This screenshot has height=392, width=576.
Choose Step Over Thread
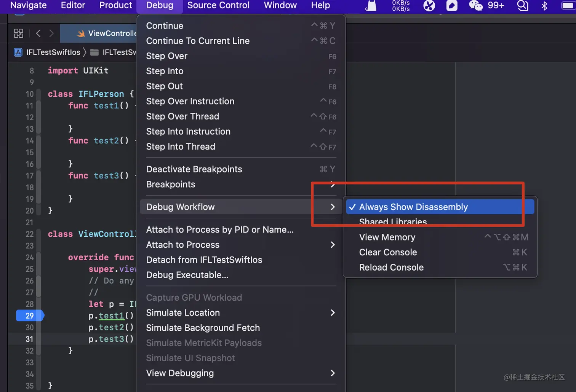pos(241,116)
